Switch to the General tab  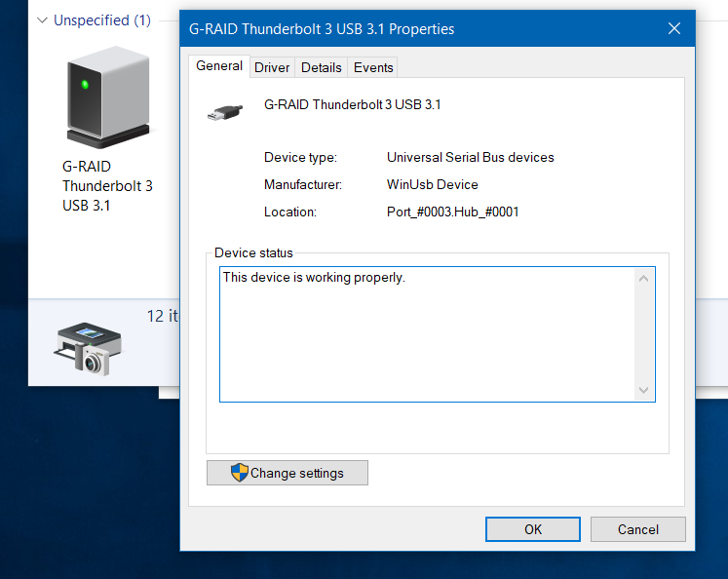click(x=219, y=66)
